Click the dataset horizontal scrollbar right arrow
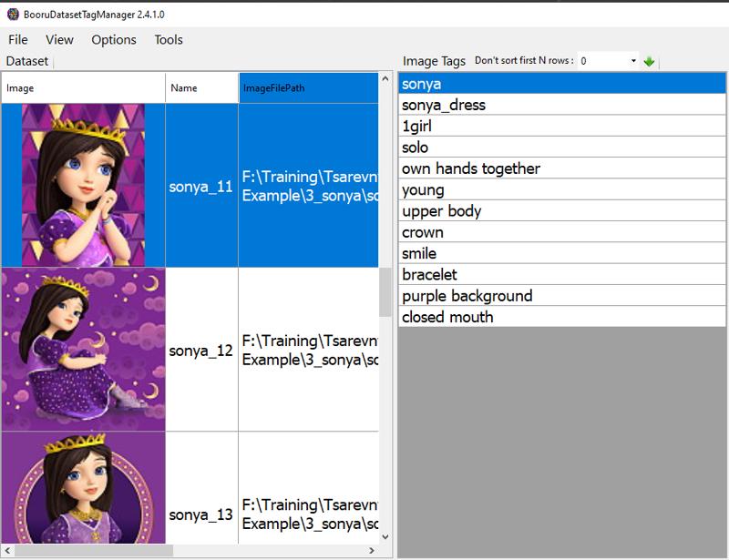Viewport: 729px width, 560px height. coord(372,550)
